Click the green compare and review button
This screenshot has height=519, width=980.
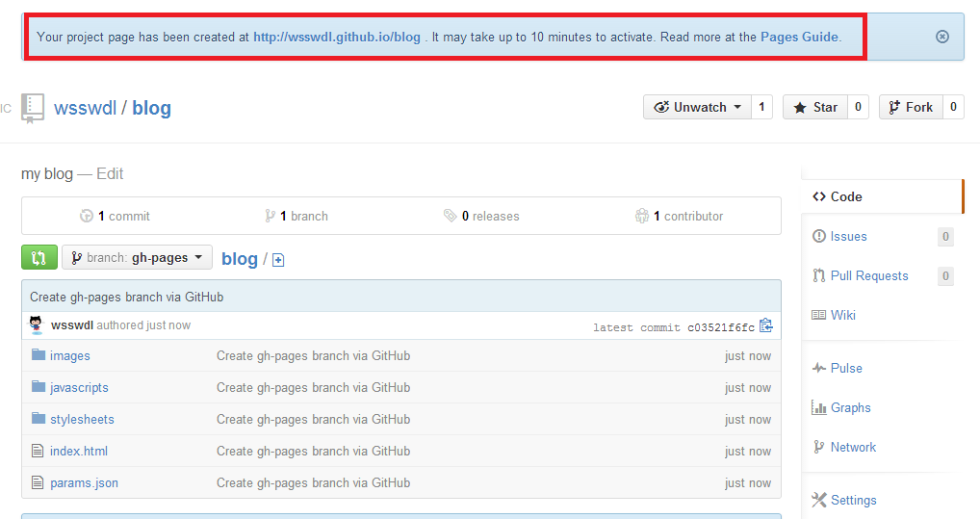pos(39,258)
